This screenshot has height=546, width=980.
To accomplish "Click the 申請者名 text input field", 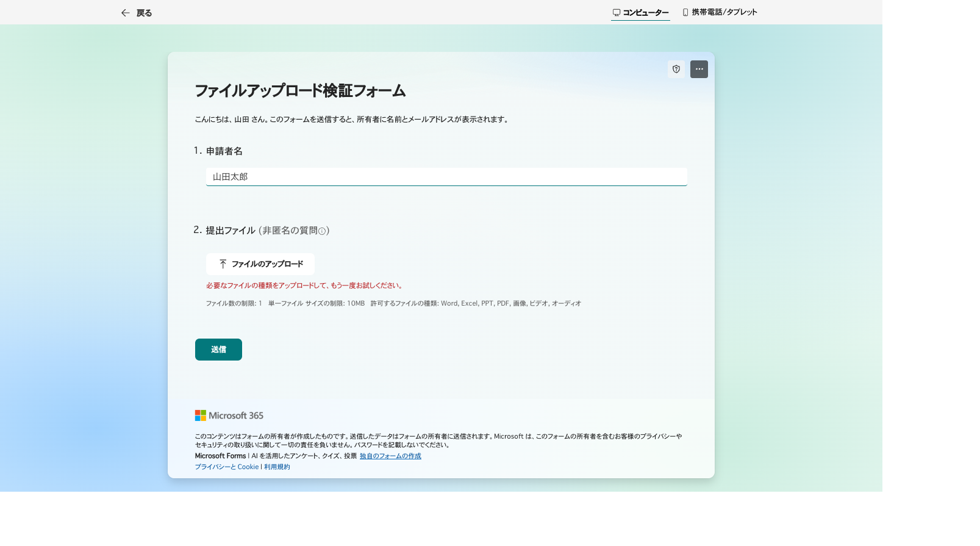I will (446, 177).
